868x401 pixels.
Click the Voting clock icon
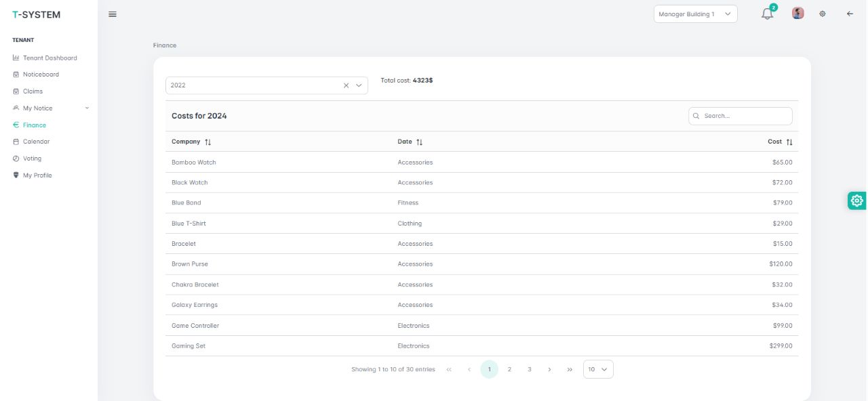pos(16,158)
